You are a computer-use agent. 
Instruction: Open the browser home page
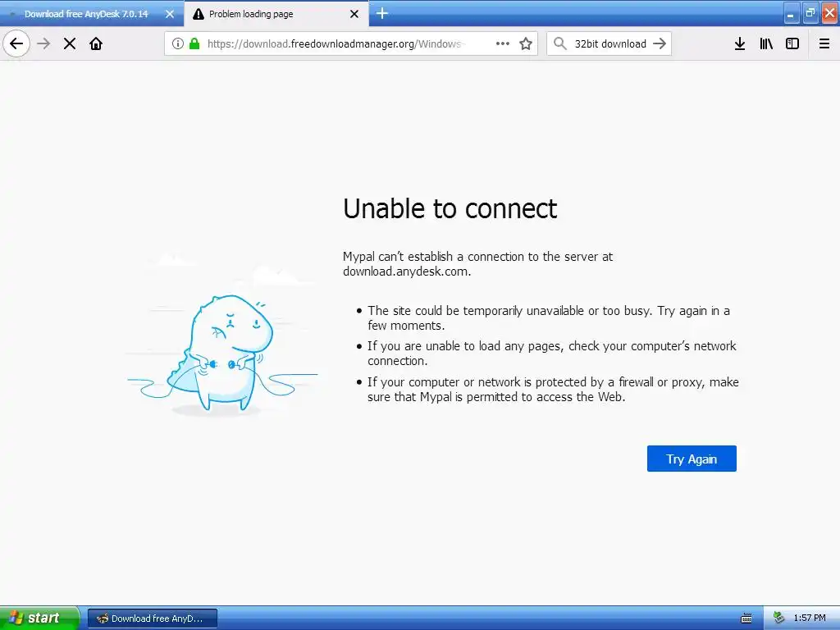(x=96, y=43)
